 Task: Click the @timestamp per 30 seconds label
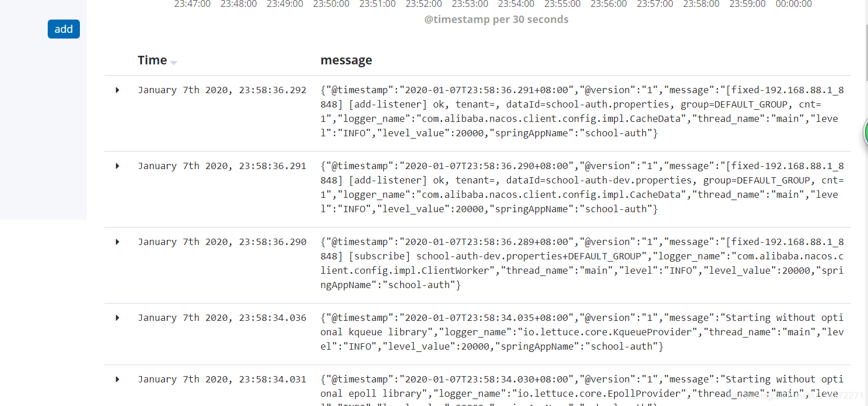click(496, 19)
